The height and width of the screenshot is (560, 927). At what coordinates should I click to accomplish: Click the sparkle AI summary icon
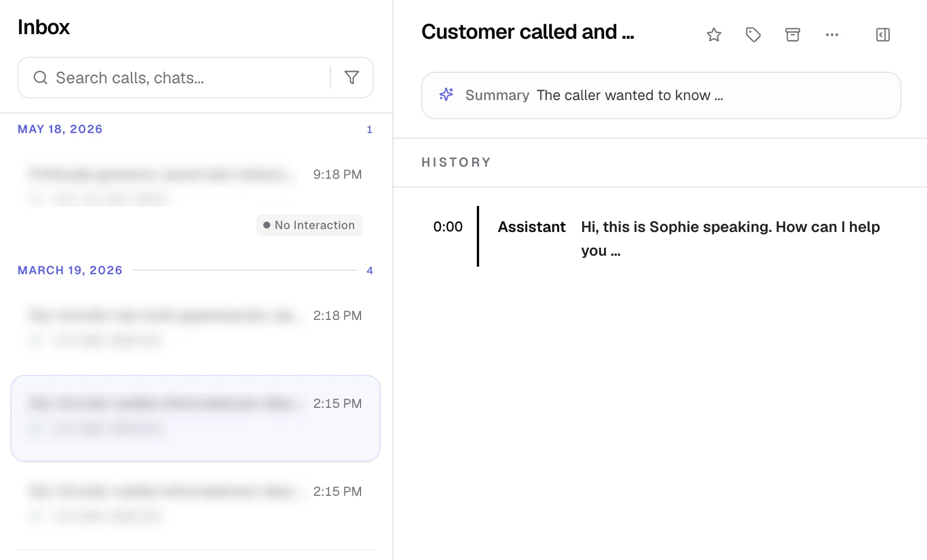click(x=446, y=94)
